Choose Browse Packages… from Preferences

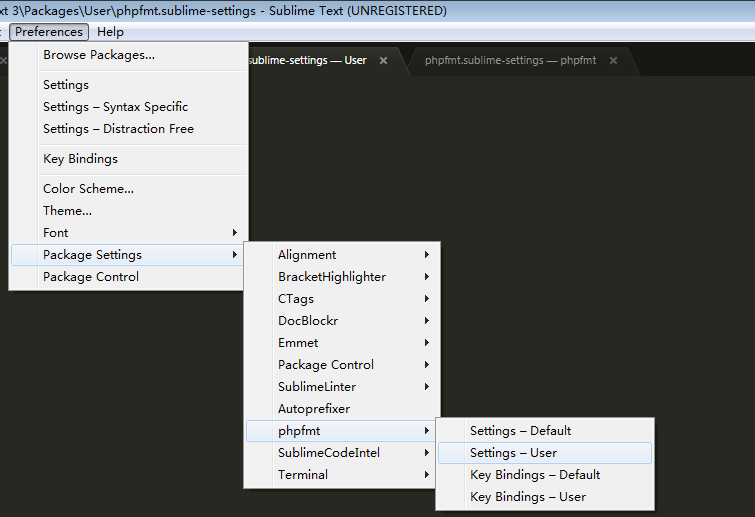(x=99, y=55)
